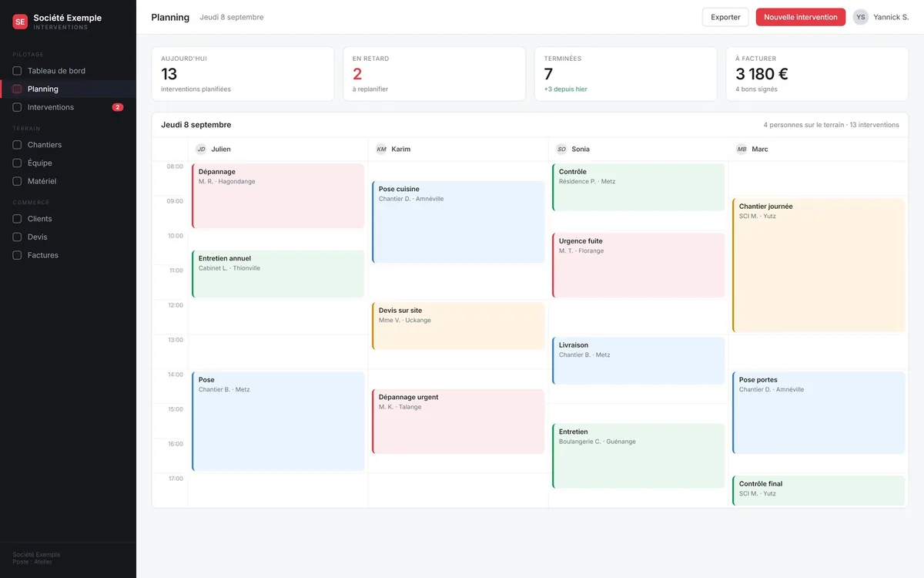Go to Clients in the sidebar

(x=68, y=219)
